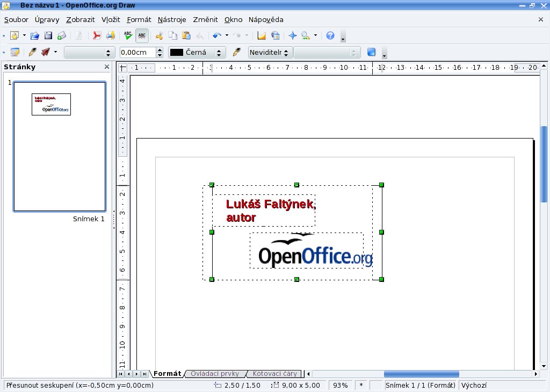Select the Arrow Style icon
550x392 pixels.
click(46, 52)
